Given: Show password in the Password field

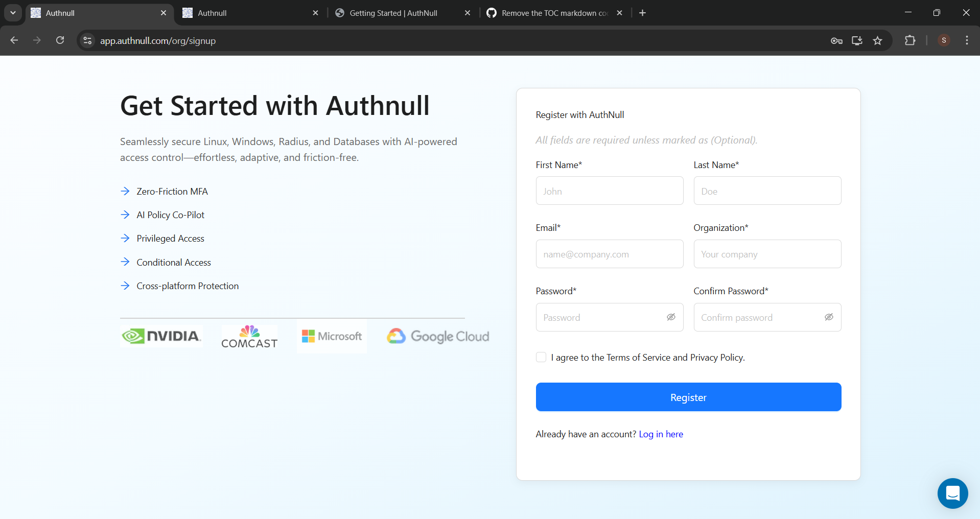Looking at the screenshot, I should pyautogui.click(x=671, y=317).
